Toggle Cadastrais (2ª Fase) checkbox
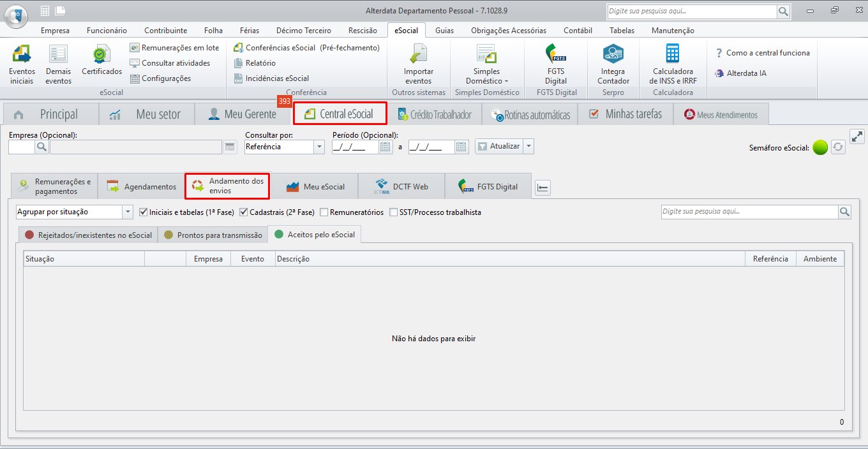This screenshot has width=868, height=449. 243,212
